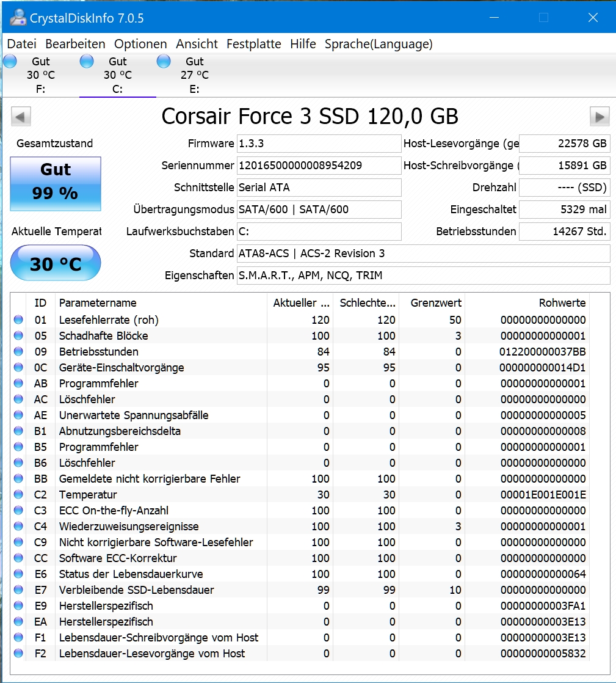Click the blue status orb for C: drive
Image resolution: width=616 pixels, height=683 pixels.
tap(87, 62)
